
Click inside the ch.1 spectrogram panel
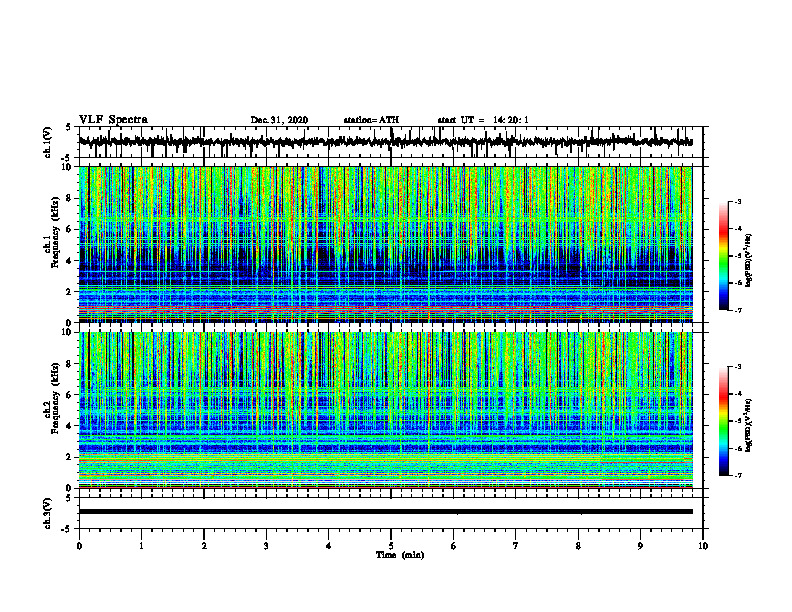(386, 244)
